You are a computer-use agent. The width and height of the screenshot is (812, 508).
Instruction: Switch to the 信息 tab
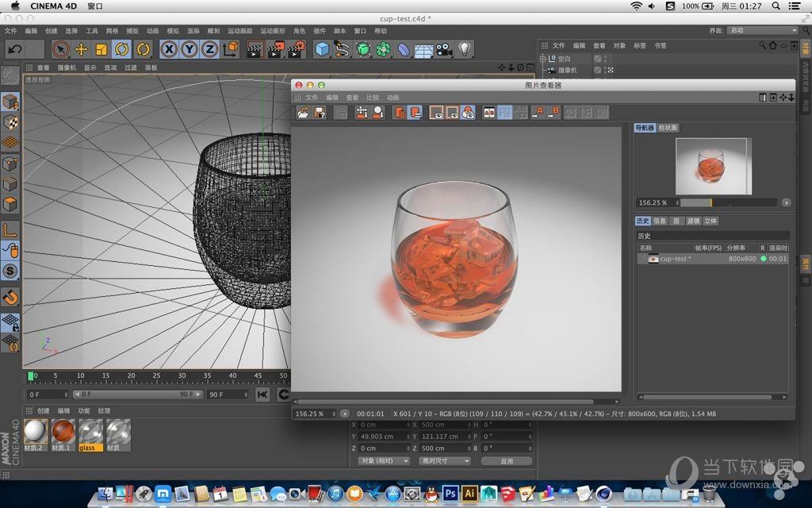point(659,221)
